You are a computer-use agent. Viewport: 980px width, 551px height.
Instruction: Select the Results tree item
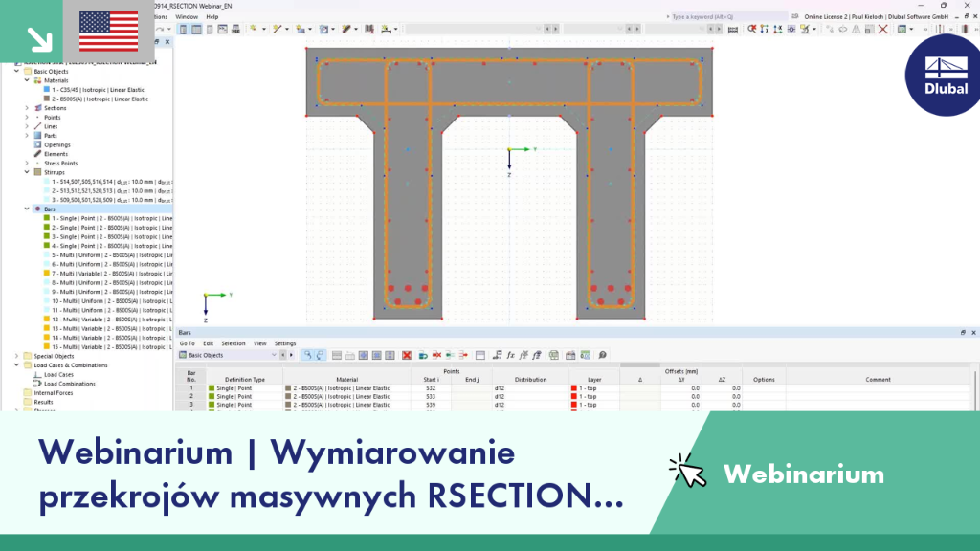click(x=43, y=403)
